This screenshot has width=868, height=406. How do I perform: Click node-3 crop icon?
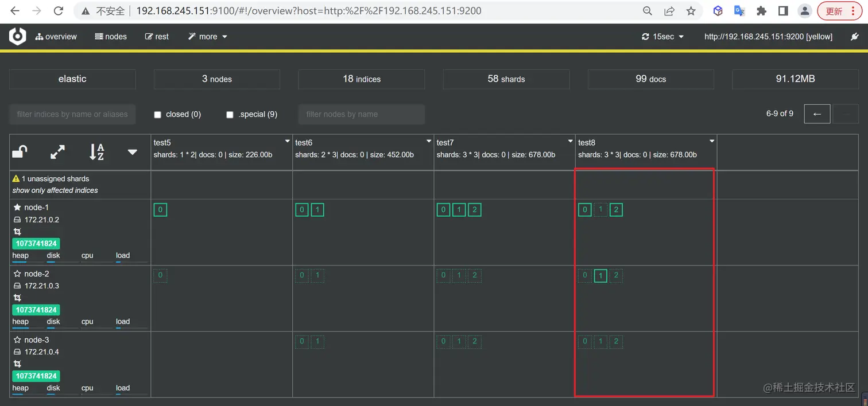click(17, 364)
